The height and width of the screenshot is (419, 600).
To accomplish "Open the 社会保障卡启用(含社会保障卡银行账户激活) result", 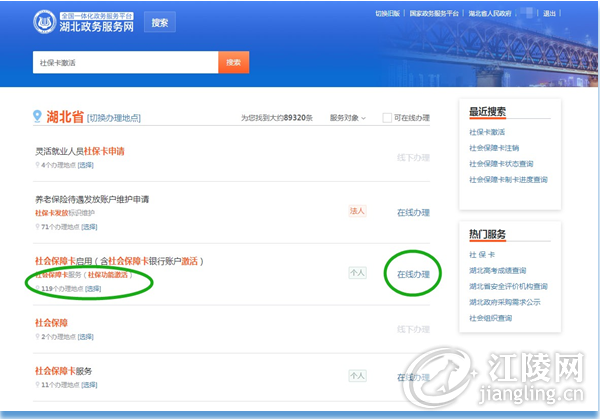I will point(119,261).
